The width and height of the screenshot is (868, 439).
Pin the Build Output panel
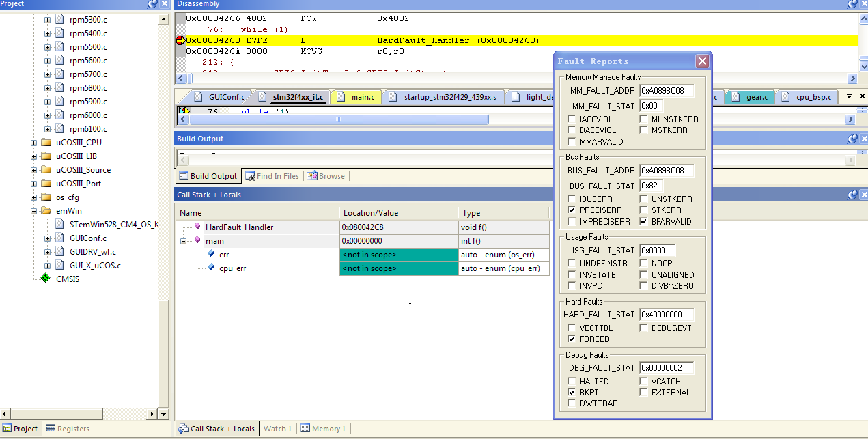[x=852, y=139]
